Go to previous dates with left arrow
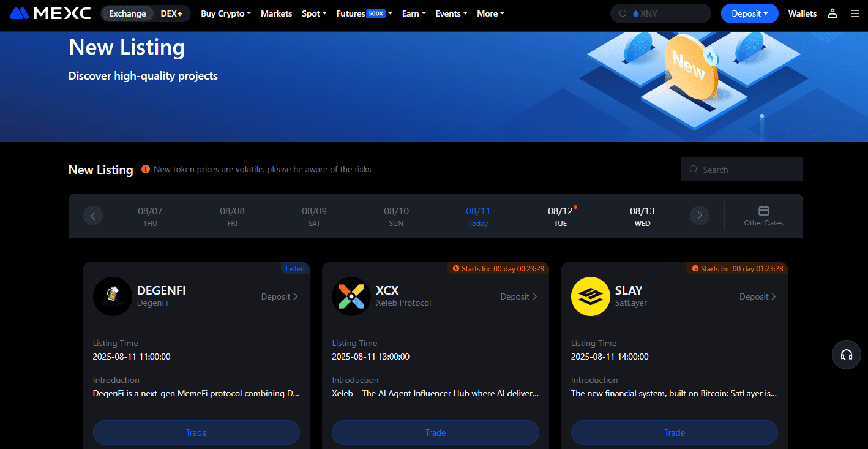Viewport: 868px width, 449px height. click(93, 216)
